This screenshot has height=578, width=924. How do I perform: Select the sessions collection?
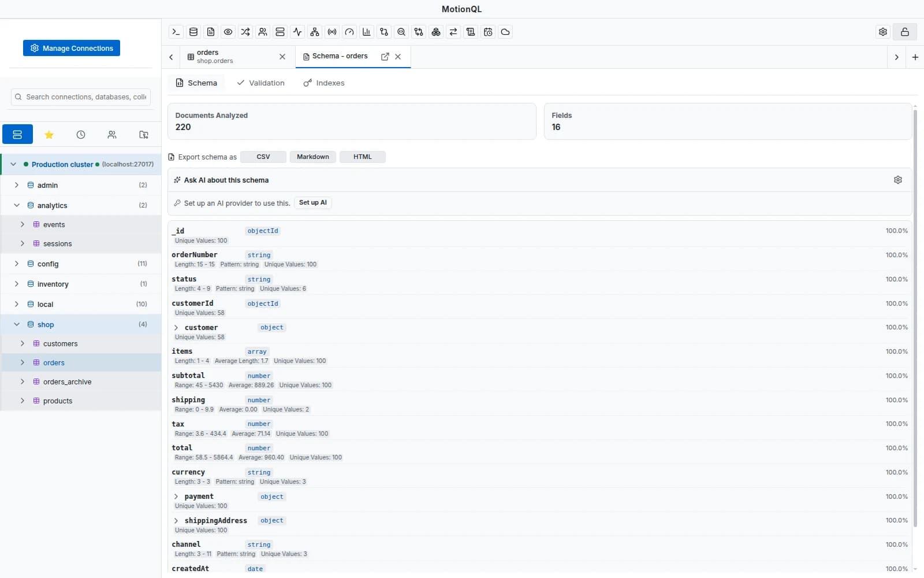pyautogui.click(x=81, y=243)
